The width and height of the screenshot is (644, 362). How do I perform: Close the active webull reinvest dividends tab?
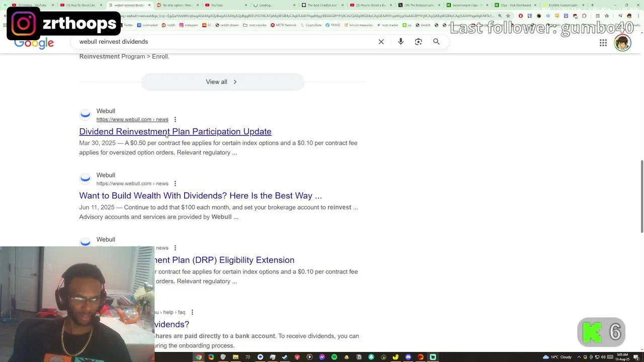[x=149, y=5]
